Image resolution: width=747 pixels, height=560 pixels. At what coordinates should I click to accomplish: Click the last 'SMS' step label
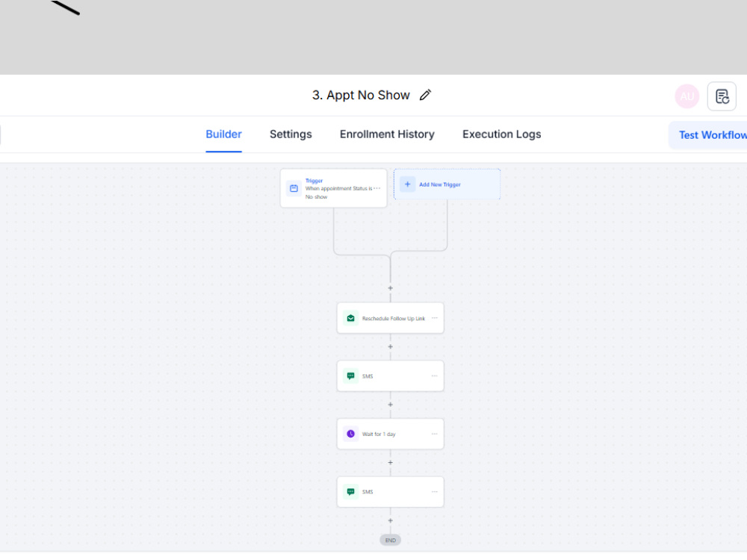point(368,492)
